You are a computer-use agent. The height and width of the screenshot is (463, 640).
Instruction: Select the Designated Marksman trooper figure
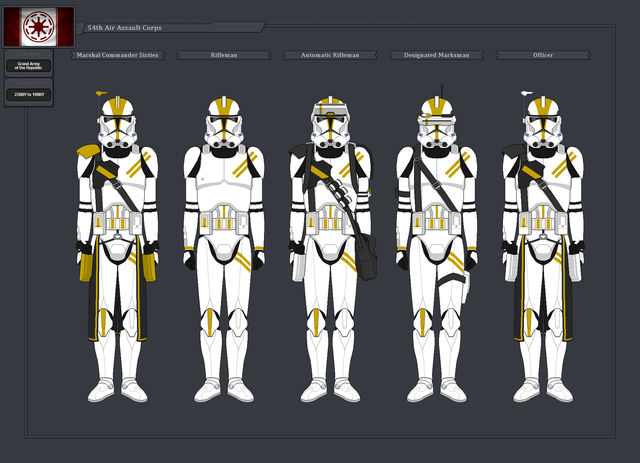click(437, 244)
